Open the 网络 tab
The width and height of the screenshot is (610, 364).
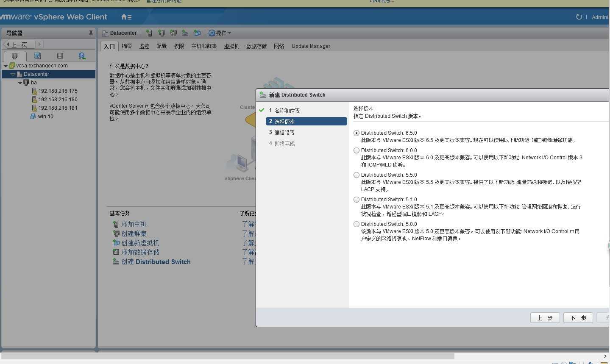[279, 46]
